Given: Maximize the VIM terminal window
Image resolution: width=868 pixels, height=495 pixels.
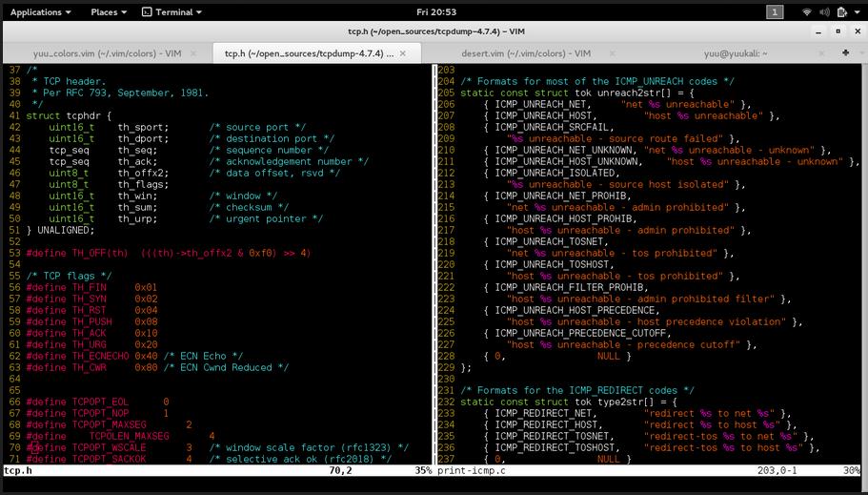Looking at the screenshot, I should 838,31.
